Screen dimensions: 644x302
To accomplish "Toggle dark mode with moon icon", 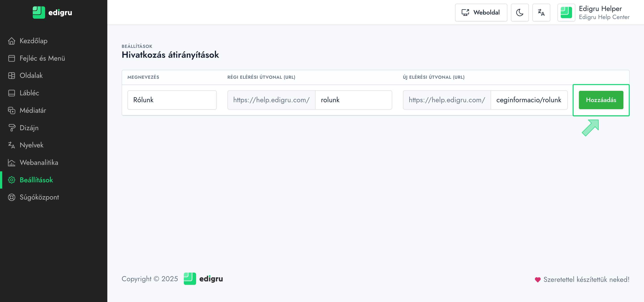I will coord(519,13).
